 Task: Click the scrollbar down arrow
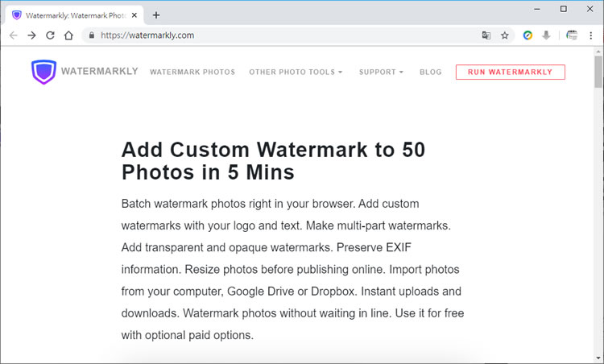pyautogui.click(x=598, y=358)
